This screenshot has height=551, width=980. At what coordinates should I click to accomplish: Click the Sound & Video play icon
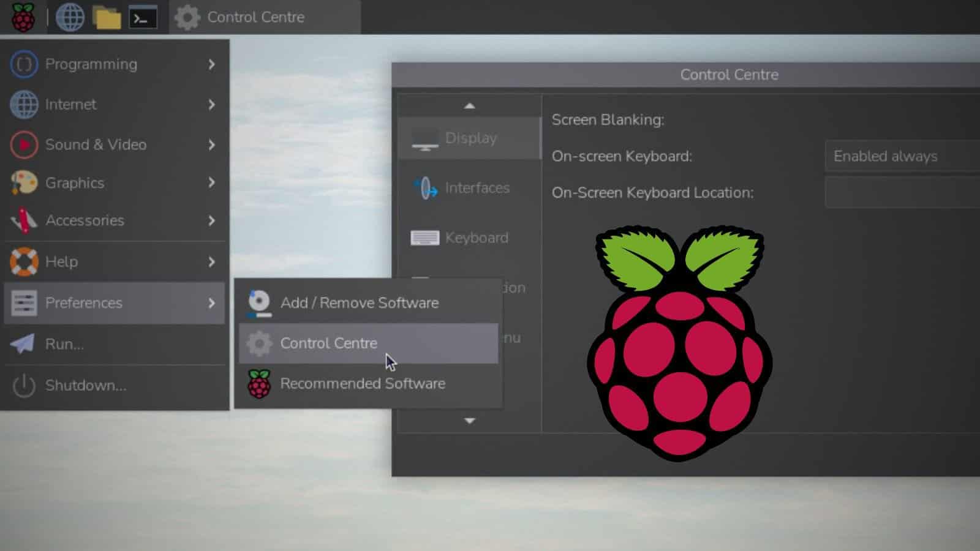pos(24,145)
